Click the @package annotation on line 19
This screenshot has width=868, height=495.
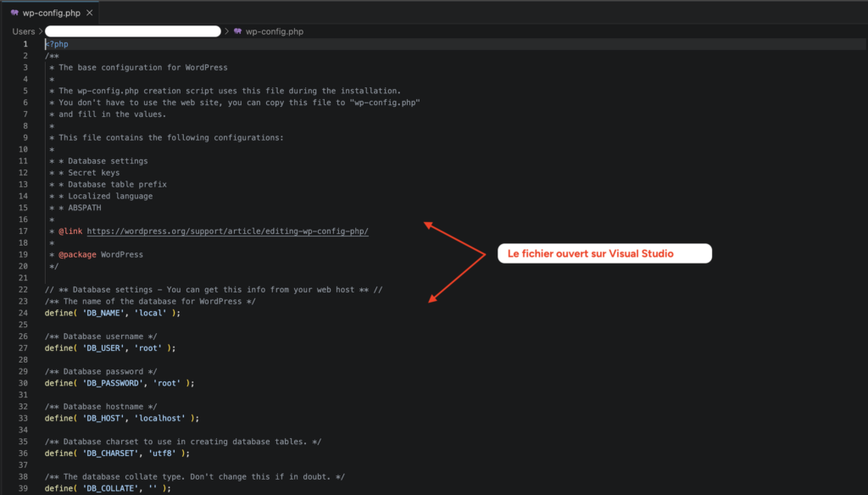[77, 254]
